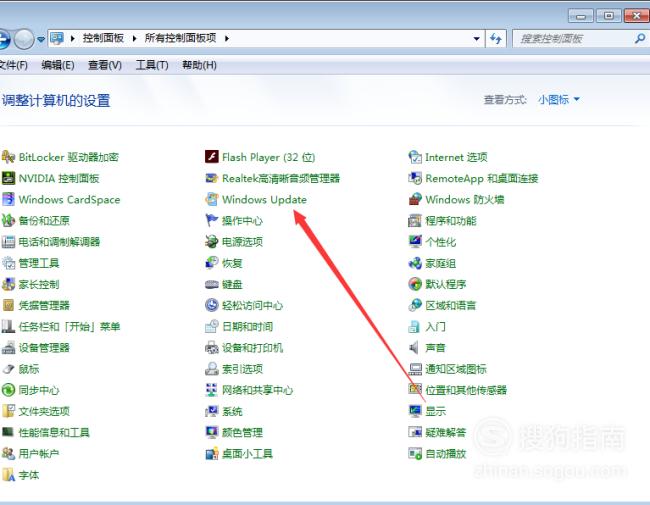Click the 家庭组 icon
This screenshot has width=650, height=505.
coord(415,263)
